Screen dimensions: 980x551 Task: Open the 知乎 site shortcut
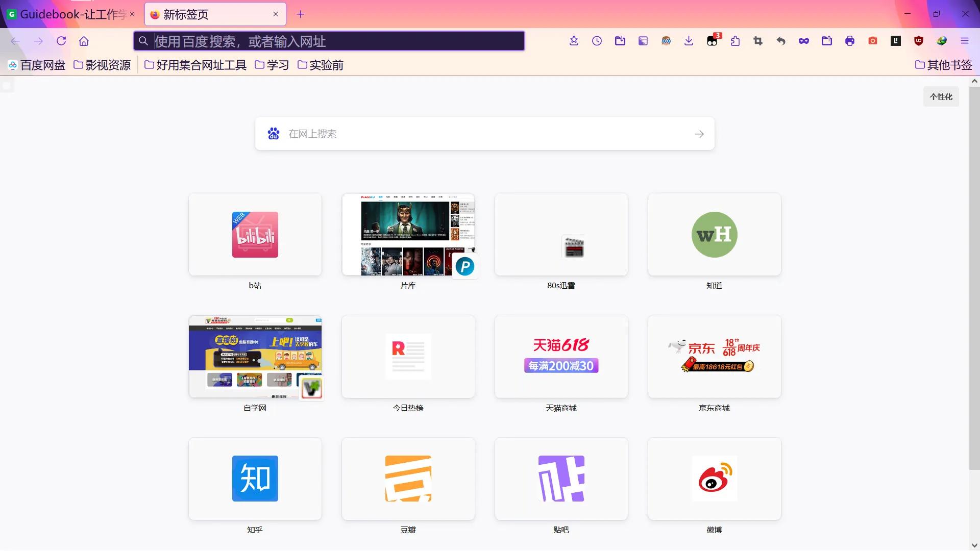click(255, 479)
